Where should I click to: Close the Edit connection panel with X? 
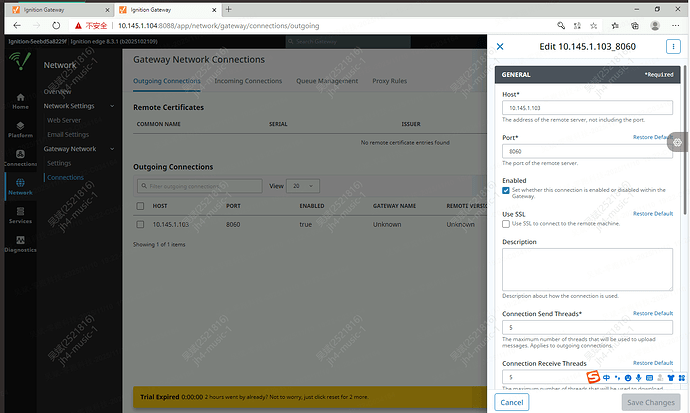point(500,47)
